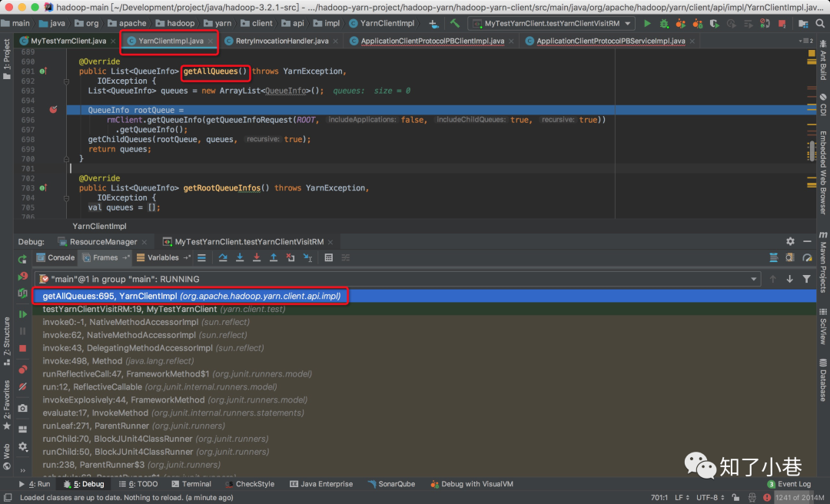This screenshot has height=504, width=830.
Task: Open the SonarQube tool window
Action: [392, 484]
